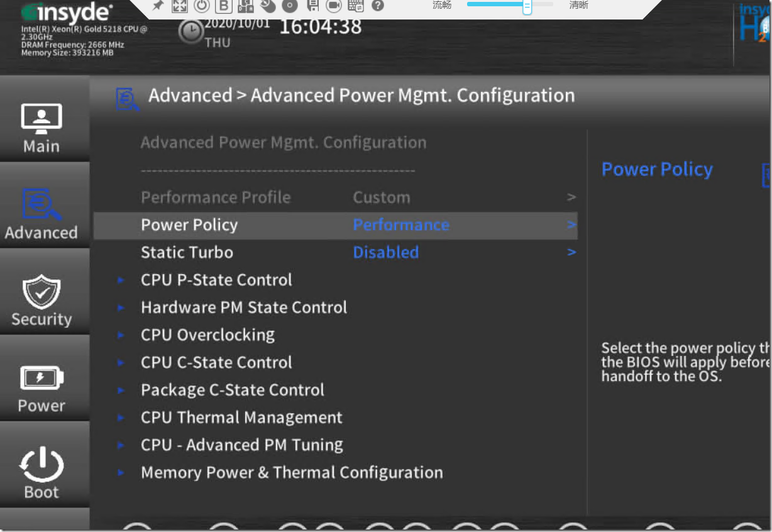The image size is (772, 532).
Task: Go to the Boot sidebar tab
Action: (x=41, y=473)
